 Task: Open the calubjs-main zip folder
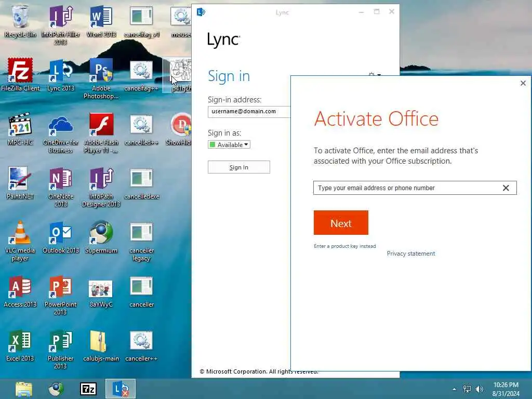tap(101, 345)
